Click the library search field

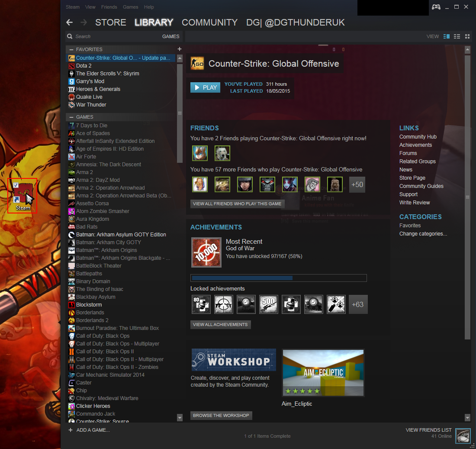[x=113, y=36]
